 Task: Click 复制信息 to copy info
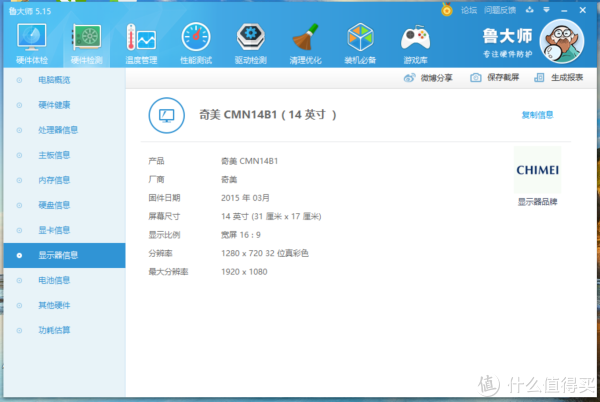[537, 115]
